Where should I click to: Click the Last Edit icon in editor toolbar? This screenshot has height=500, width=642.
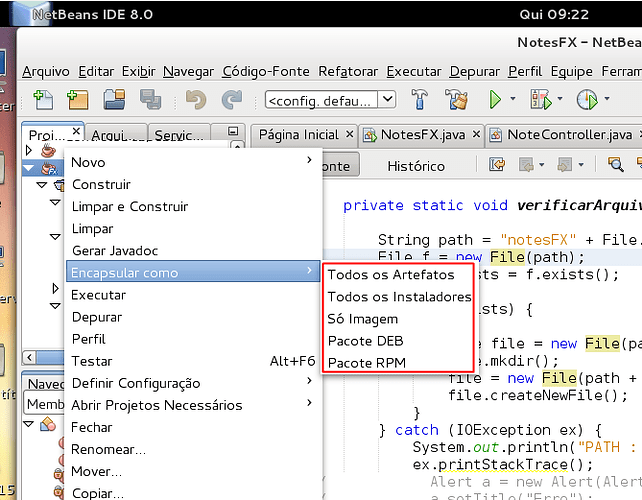(497, 165)
